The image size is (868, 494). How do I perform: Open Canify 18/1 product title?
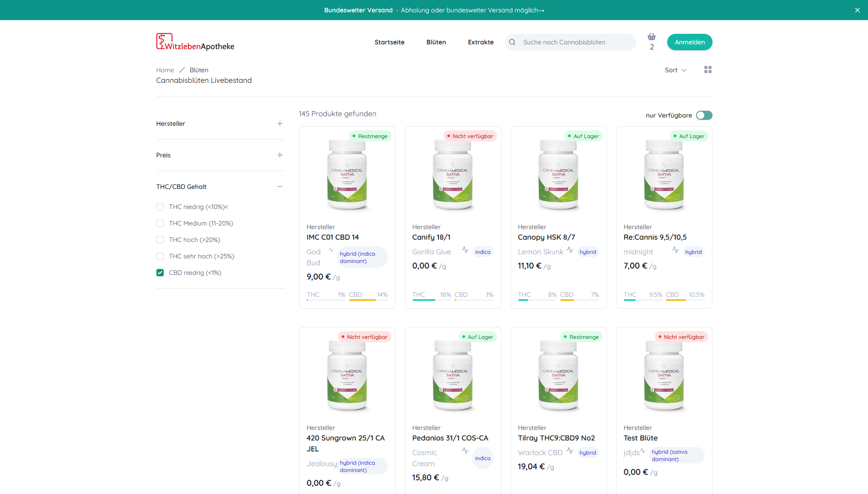(431, 237)
